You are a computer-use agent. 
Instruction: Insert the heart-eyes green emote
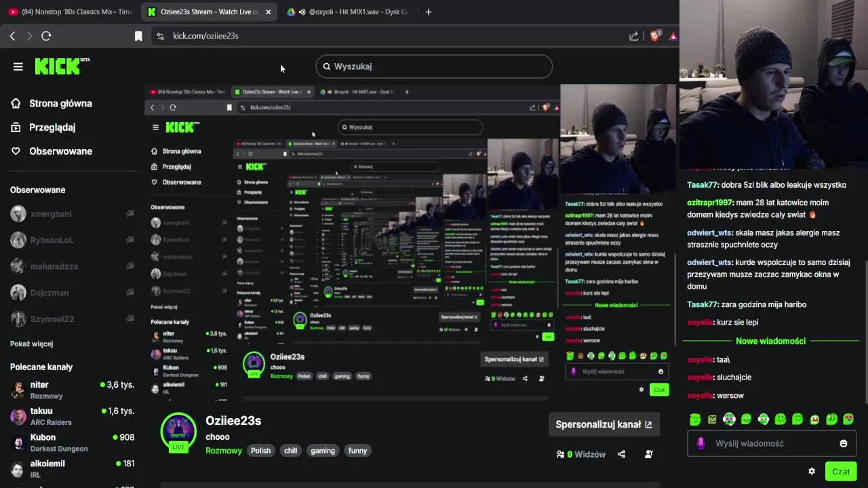point(848,420)
